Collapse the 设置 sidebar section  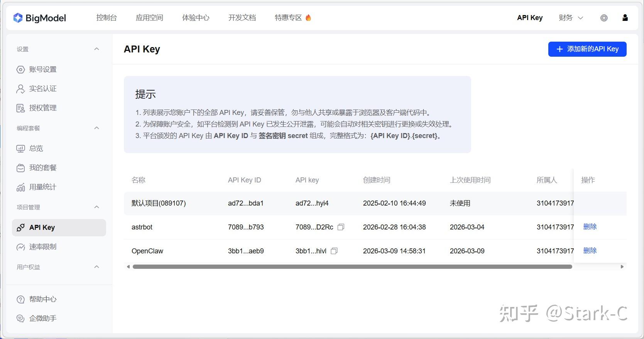pos(97,49)
